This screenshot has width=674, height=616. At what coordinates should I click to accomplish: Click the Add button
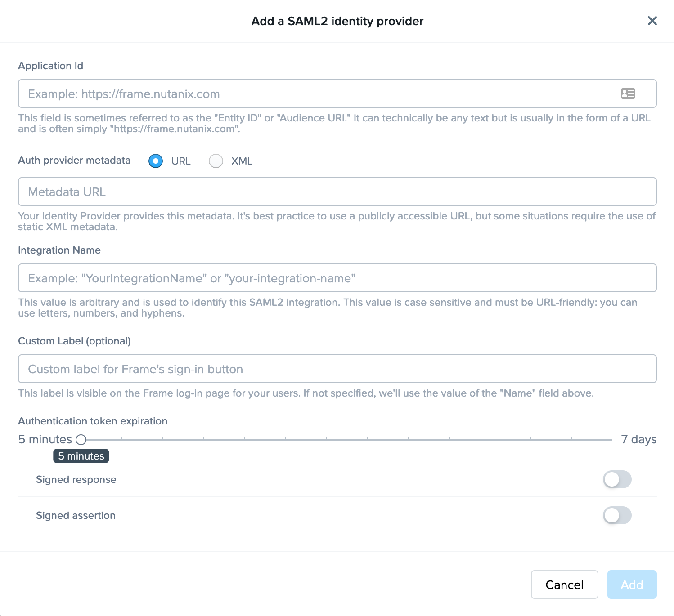(x=632, y=585)
